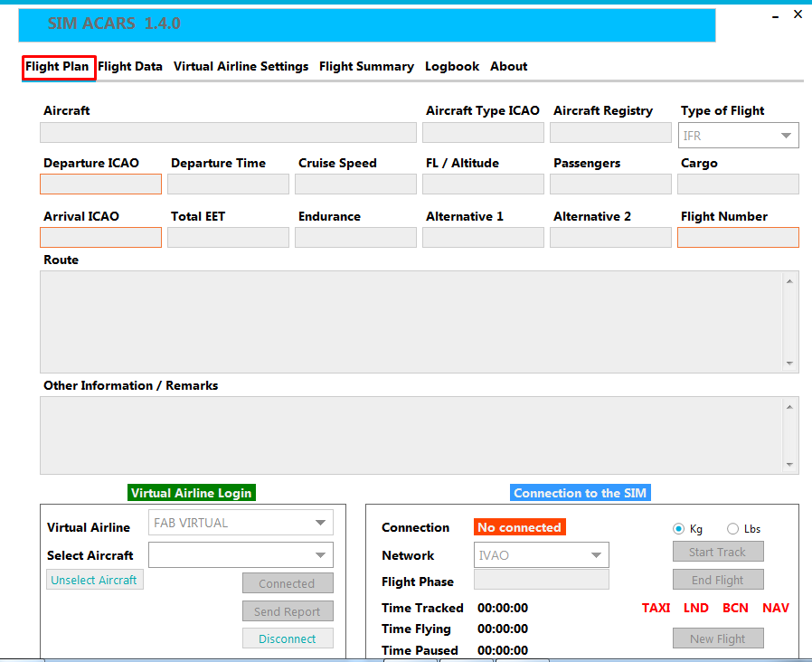Viewport: 812px width, 662px height.
Task: Open the Logbook tab
Action: 452,66
